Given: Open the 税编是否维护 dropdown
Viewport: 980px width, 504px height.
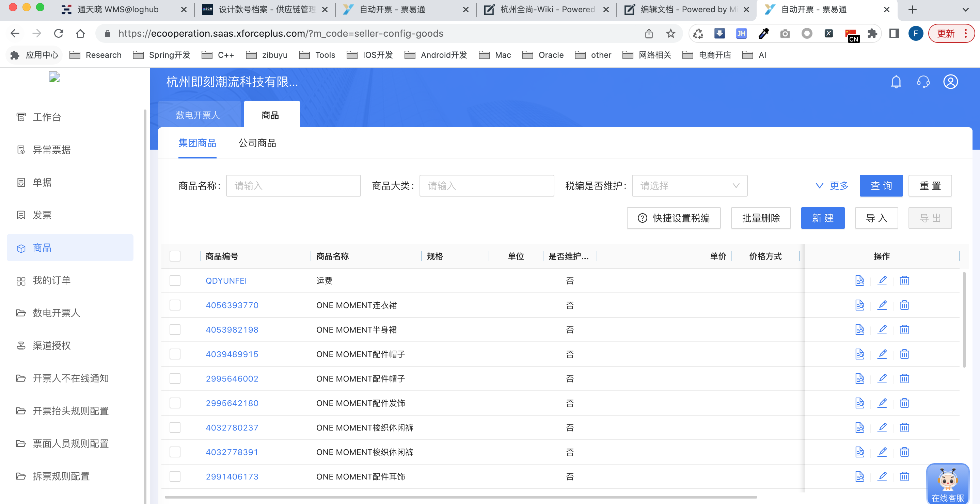Looking at the screenshot, I should click(689, 186).
